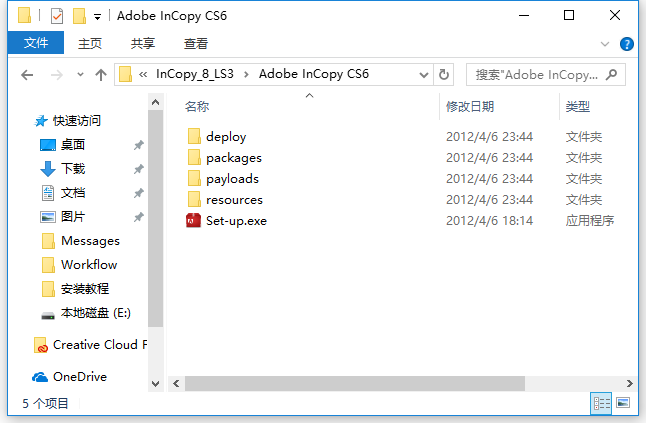Click the Quick Access star icon
This screenshot has width=646, height=423.
(41, 121)
